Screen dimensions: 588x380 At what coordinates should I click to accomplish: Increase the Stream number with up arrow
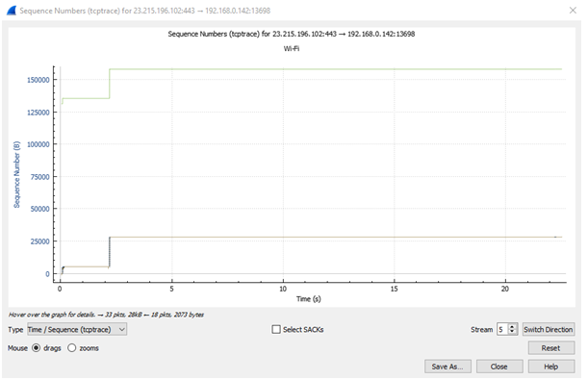coord(513,327)
